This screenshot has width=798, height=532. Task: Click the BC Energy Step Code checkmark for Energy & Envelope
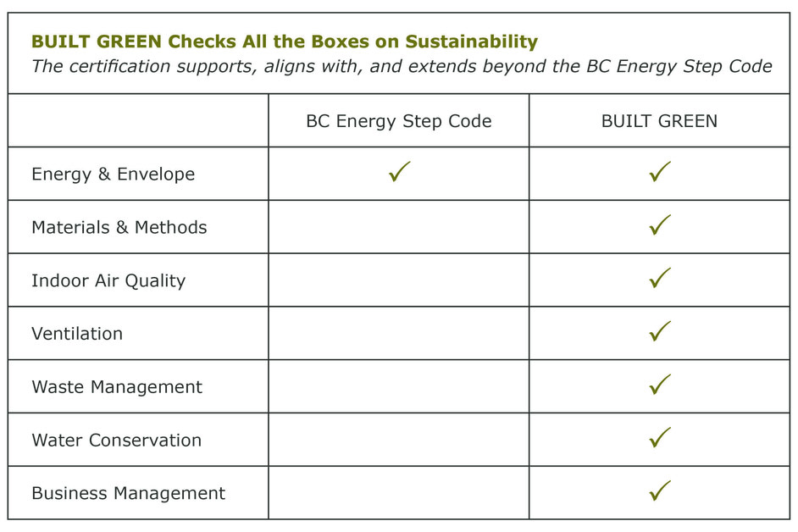(x=399, y=172)
